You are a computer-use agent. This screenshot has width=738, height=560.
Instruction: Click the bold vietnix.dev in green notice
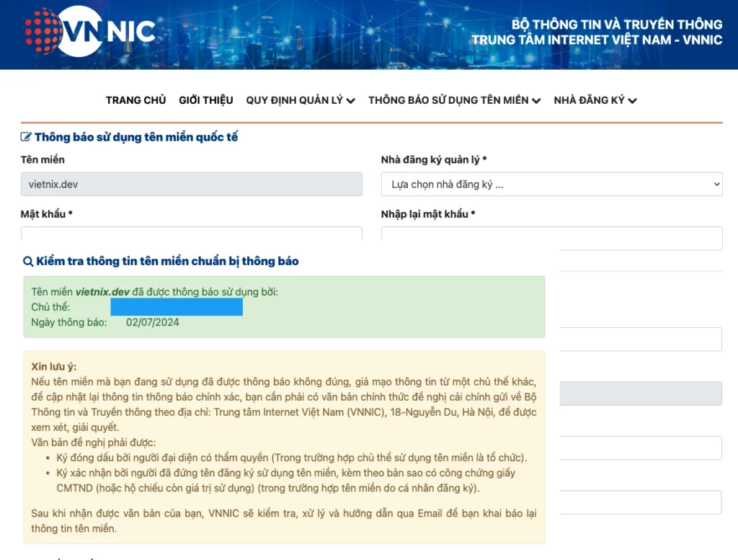click(x=102, y=292)
